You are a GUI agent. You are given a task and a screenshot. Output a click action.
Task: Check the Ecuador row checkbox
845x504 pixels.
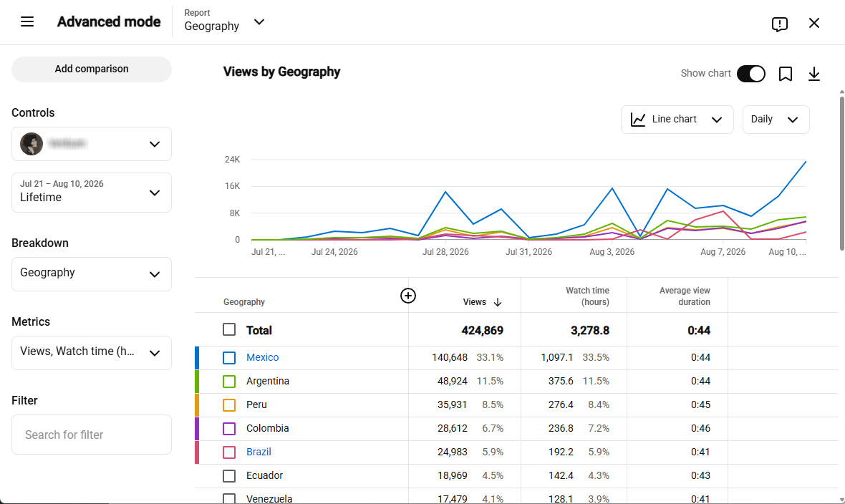pyautogui.click(x=229, y=476)
